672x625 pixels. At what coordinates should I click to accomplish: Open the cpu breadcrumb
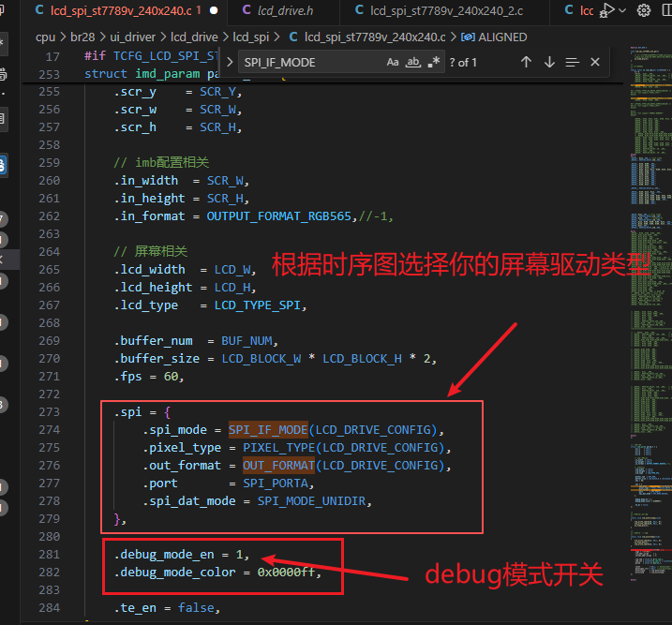pyautogui.click(x=45, y=37)
